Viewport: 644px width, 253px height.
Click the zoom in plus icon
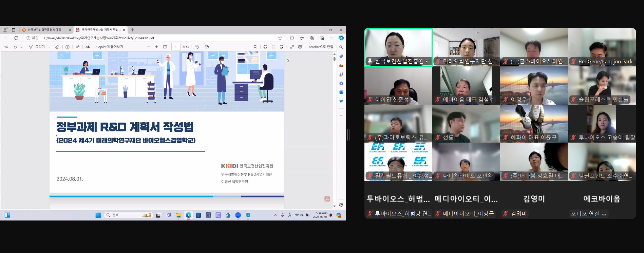tap(156, 47)
